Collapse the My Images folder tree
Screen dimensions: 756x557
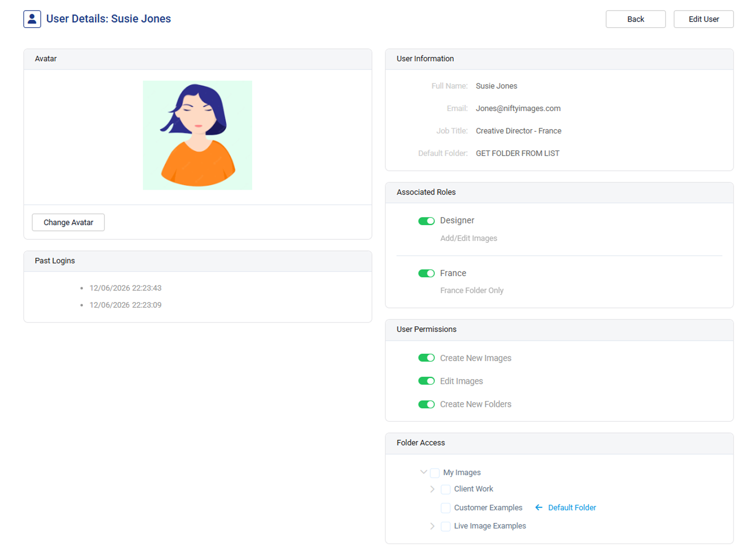coord(423,472)
